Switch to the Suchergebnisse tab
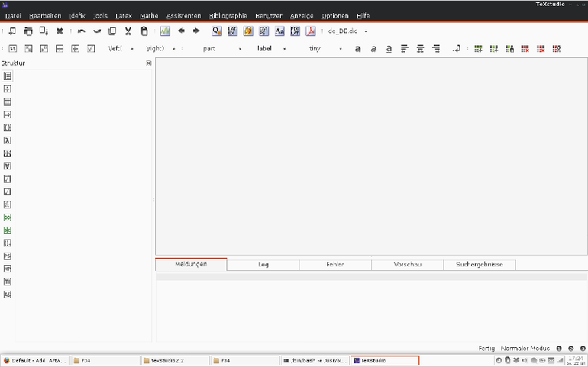This screenshot has width=588, height=367. point(480,265)
